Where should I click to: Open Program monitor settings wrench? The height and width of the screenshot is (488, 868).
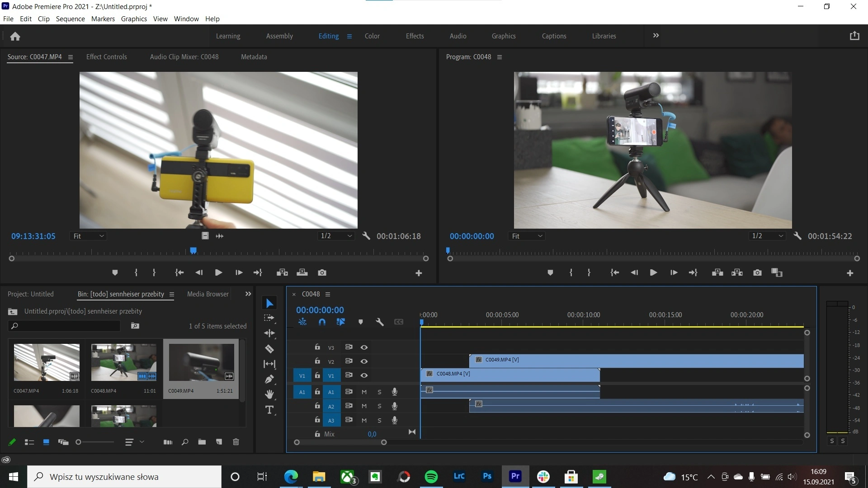coord(797,236)
